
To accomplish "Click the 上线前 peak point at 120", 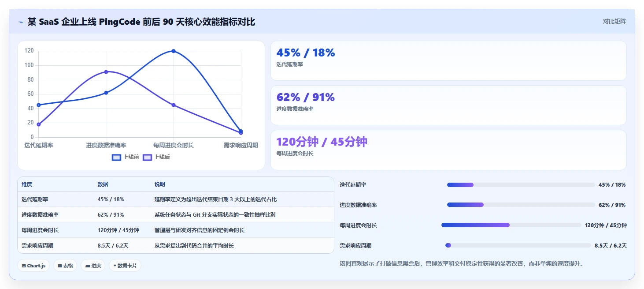I will click(x=174, y=51).
